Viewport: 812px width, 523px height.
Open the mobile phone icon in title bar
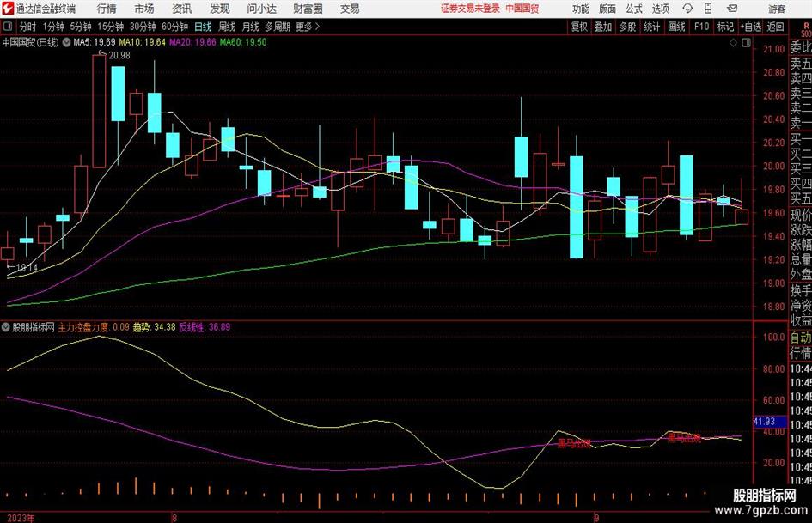(708, 9)
